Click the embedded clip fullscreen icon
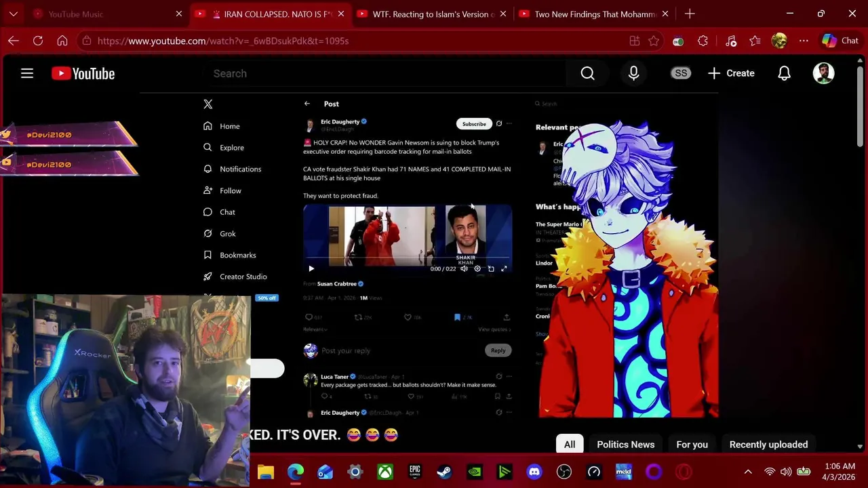Viewport: 868px width, 488px height. [504, 269]
